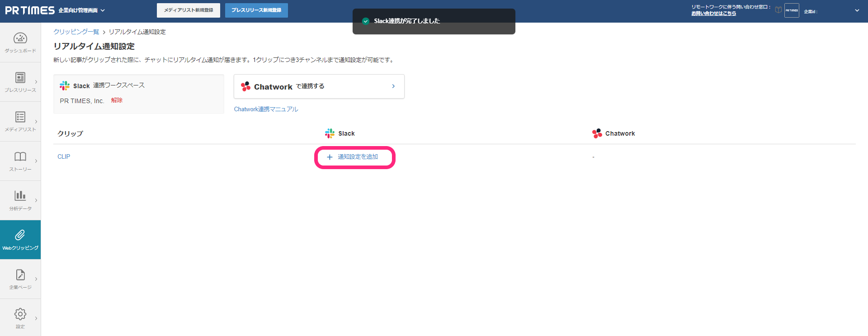This screenshot has width=868, height=336.
Task: Click プレスリリース新規登録 button
Action: [256, 10]
